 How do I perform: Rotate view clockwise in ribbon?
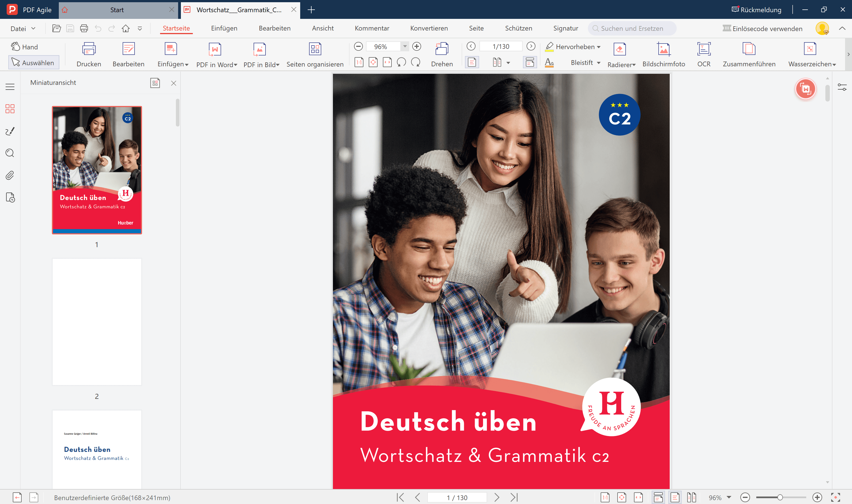pyautogui.click(x=416, y=62)
